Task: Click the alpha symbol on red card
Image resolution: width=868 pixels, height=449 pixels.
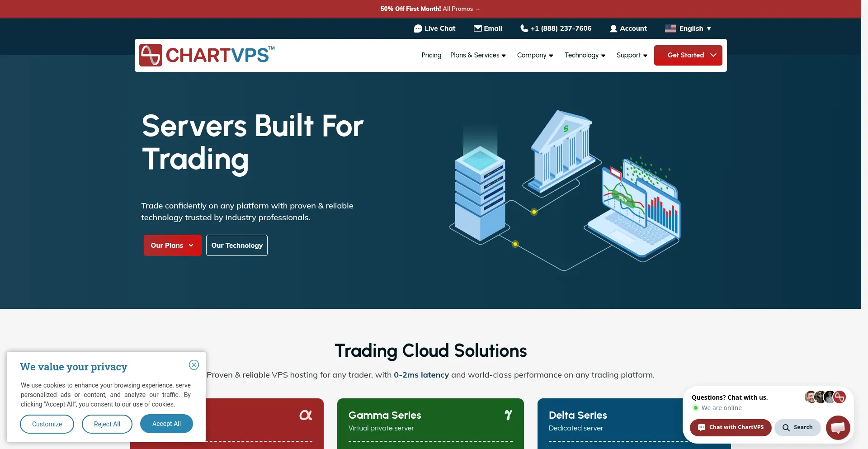Action: coord(306,415)
